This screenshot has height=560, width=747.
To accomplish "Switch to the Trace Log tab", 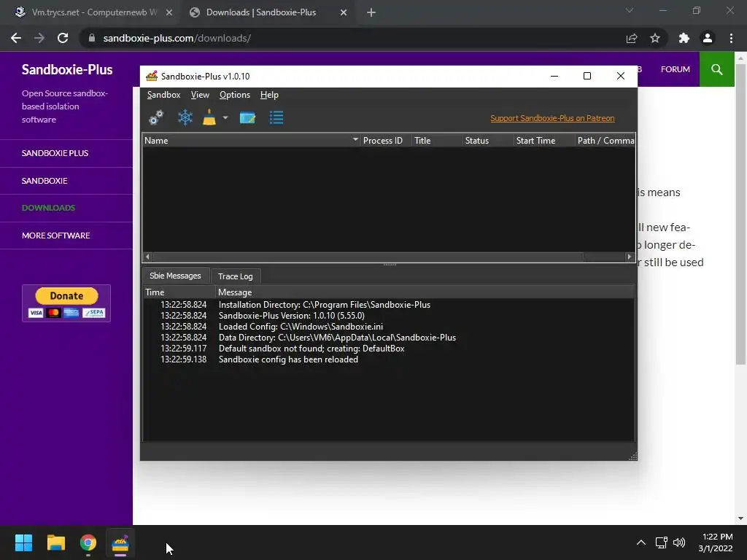I will (x=236, y=276).
